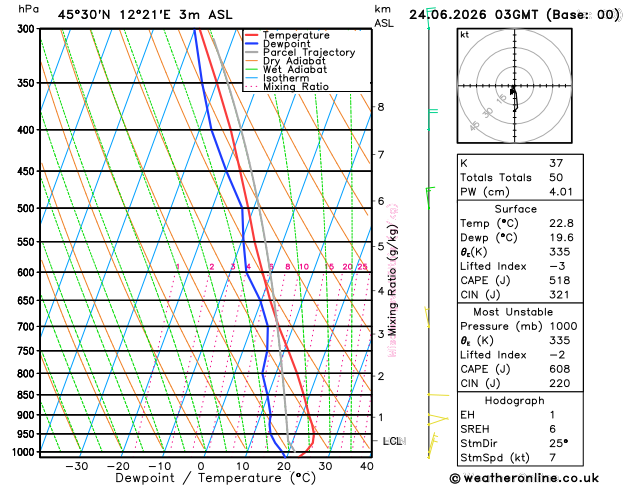Viewport: 629px width, 486px height.
Task: Click the surface Temp value 22.8
Action: (x=561, y=223)
